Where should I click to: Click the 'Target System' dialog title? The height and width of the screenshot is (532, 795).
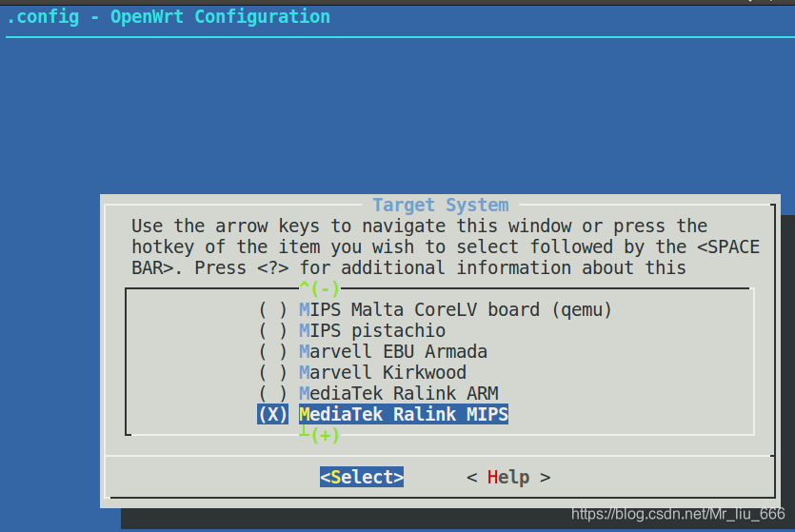tap(441, 205)
